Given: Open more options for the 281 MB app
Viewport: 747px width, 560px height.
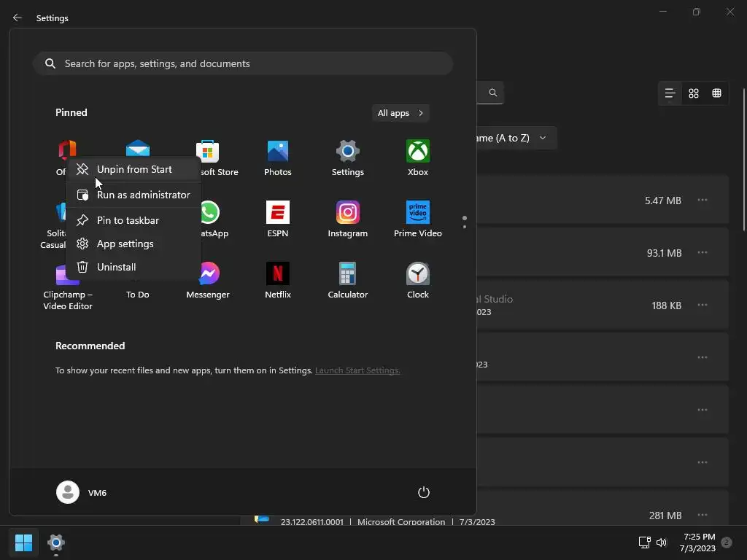Looking at the screenshot, I should [x=703, y=515].
